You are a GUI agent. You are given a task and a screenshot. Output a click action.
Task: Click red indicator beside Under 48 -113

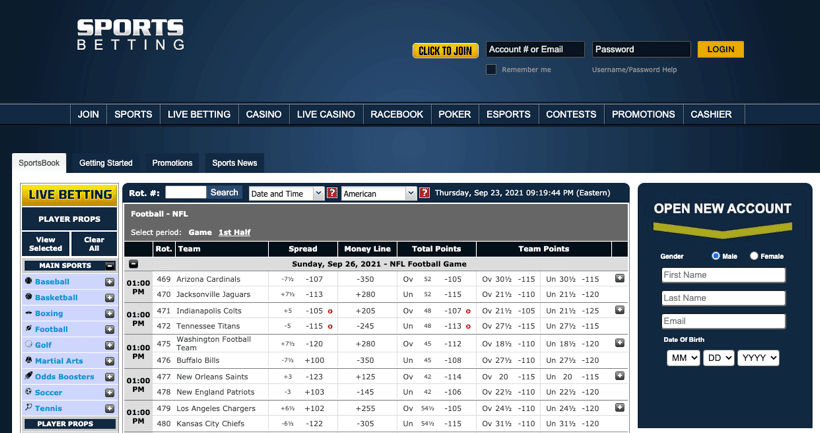click(468, 326)
